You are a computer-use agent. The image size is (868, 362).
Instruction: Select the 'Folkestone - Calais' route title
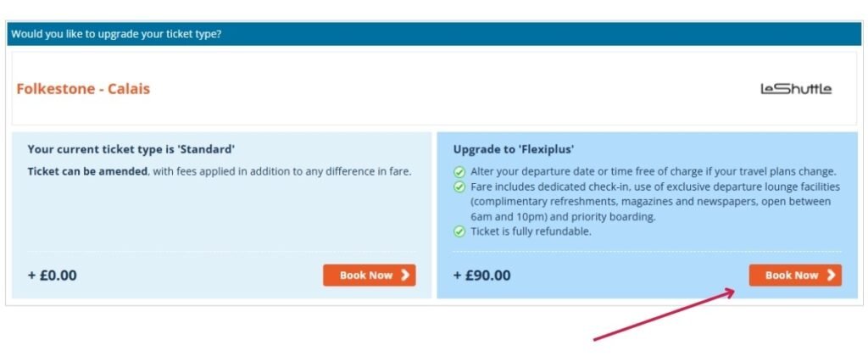pos(83,88)
